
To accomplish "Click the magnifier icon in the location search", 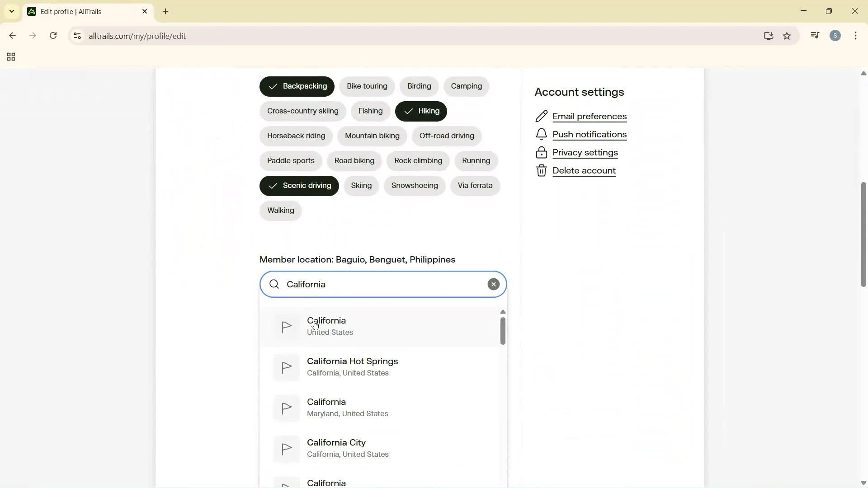I will (274, 284).
